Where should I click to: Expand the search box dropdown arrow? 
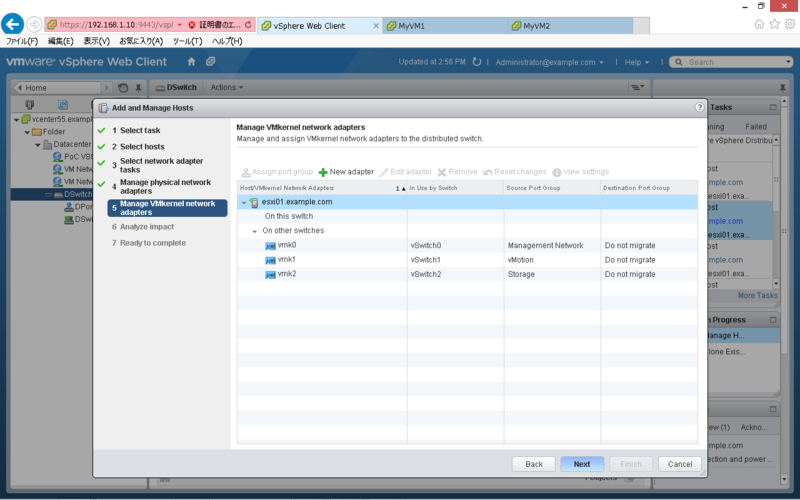(788, 62)
